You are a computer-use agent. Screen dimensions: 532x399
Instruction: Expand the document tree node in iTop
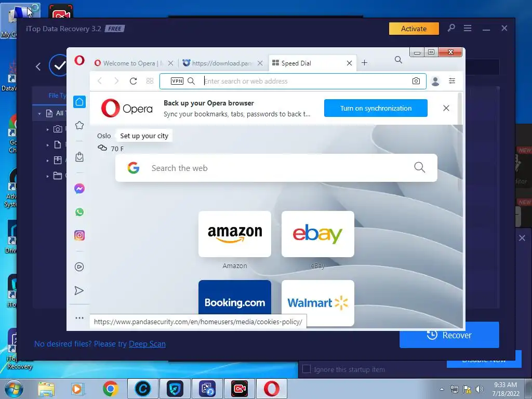tap(47, 145)
